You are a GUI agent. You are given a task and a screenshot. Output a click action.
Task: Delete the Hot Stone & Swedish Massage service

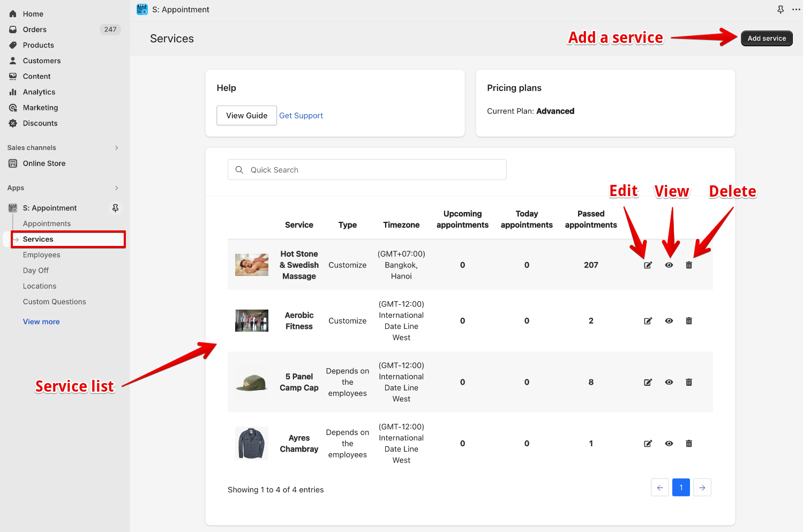point(689,265)
